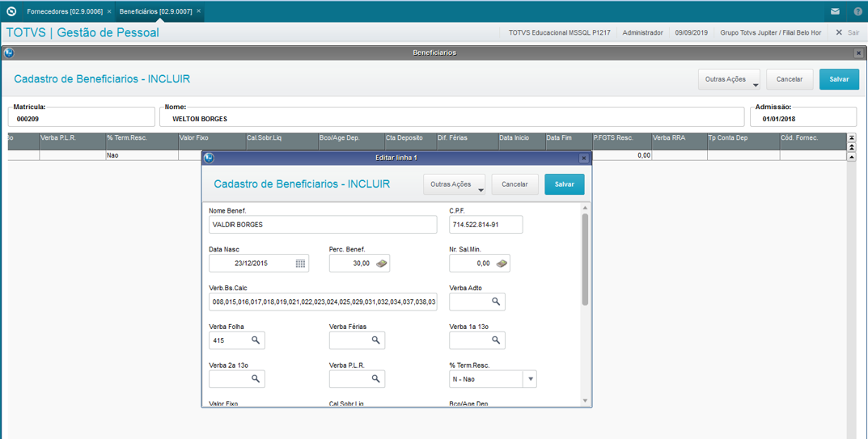Open Outras Ações menu in Editar linha dialog
Viewport: 868px width, 439px height.
point(454,185)
